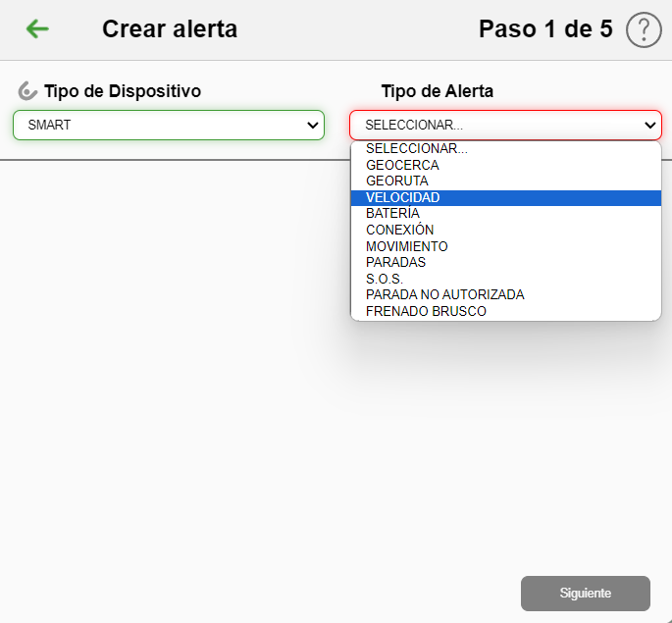The height and width of the screenshot is (623, 672).
Task: Click the Paso 1 de 5 step indicator
Action: click(545, 29)
